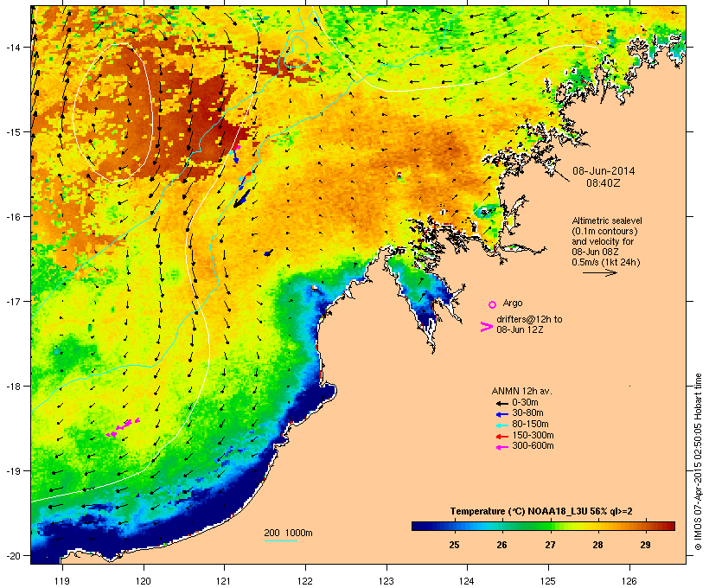Click the blue 30-80m legend arrow
This screenshot has width=709, height=588.
point(501,414)
